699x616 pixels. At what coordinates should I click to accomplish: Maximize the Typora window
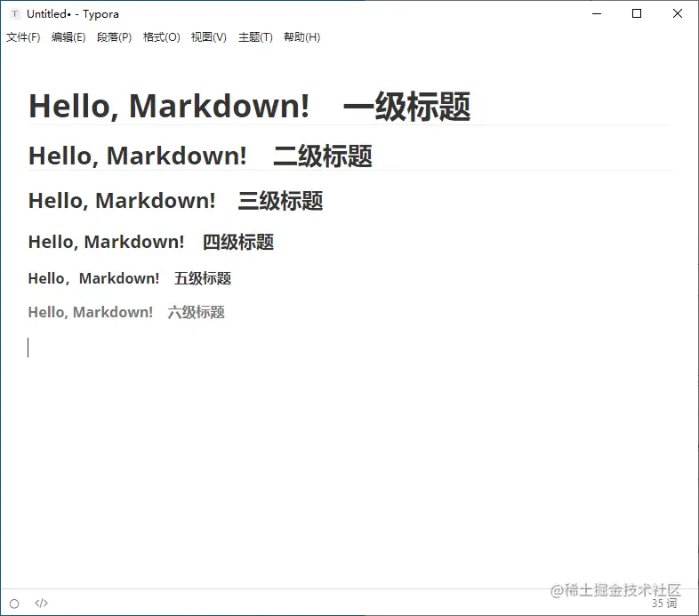[x=637, y=14]
